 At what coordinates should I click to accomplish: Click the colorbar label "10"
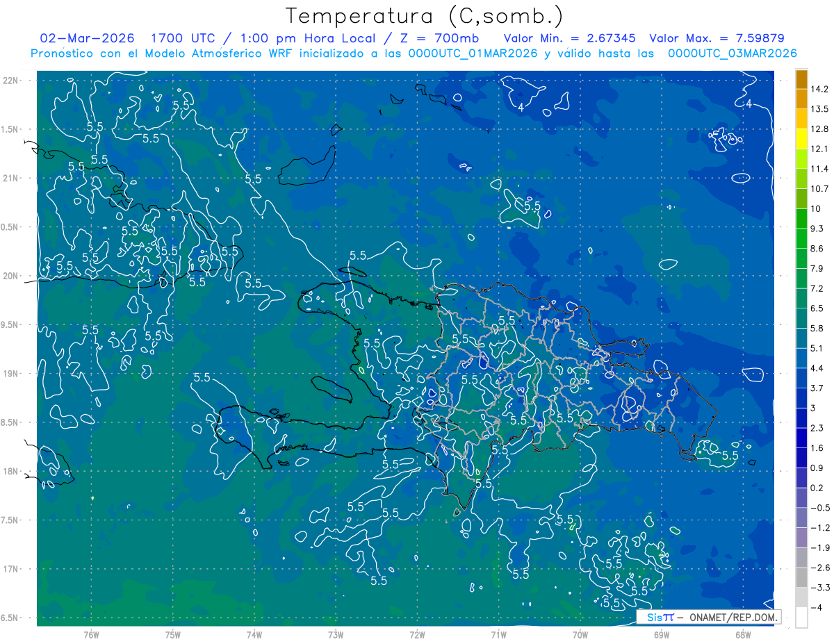(x=816, y=209)
